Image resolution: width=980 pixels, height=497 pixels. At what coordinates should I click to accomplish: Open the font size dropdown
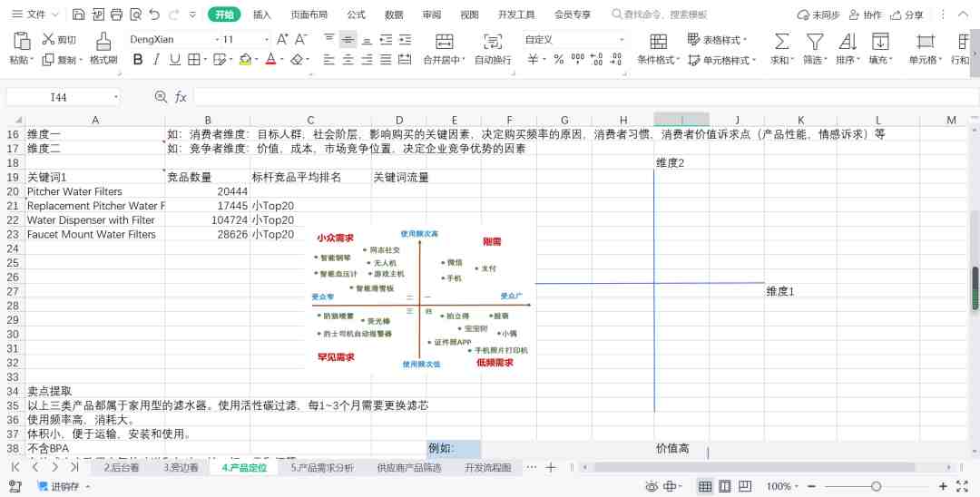[x=266, y=40]
